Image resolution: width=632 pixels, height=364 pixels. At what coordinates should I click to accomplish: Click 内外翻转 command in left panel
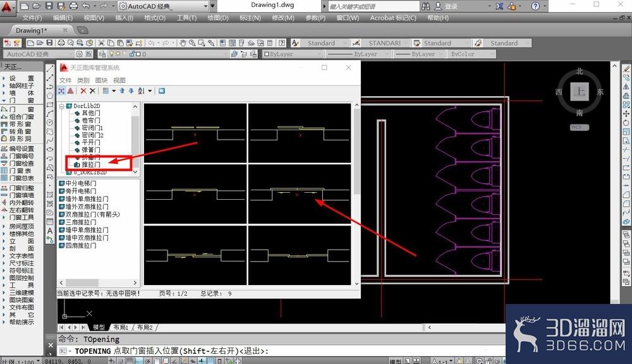(x=21, y=203)
